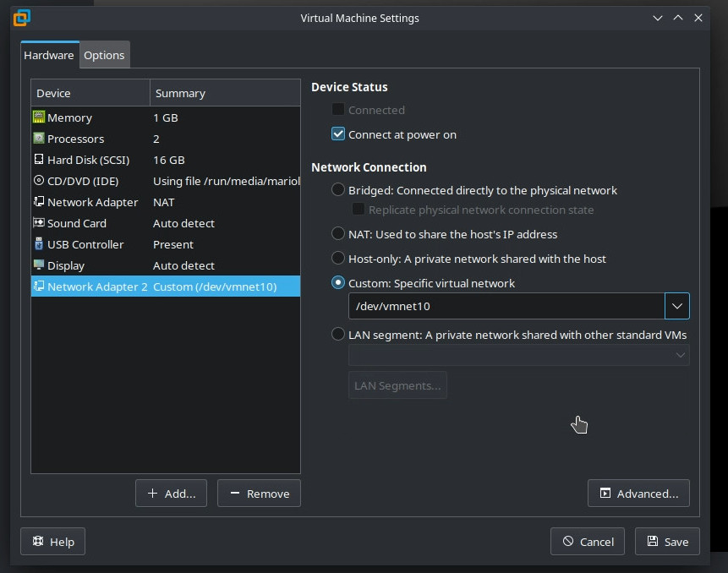This screenshot has height=573, width=728.
Task: Click the VMware logo in title bar
Action: coord(23,18)
